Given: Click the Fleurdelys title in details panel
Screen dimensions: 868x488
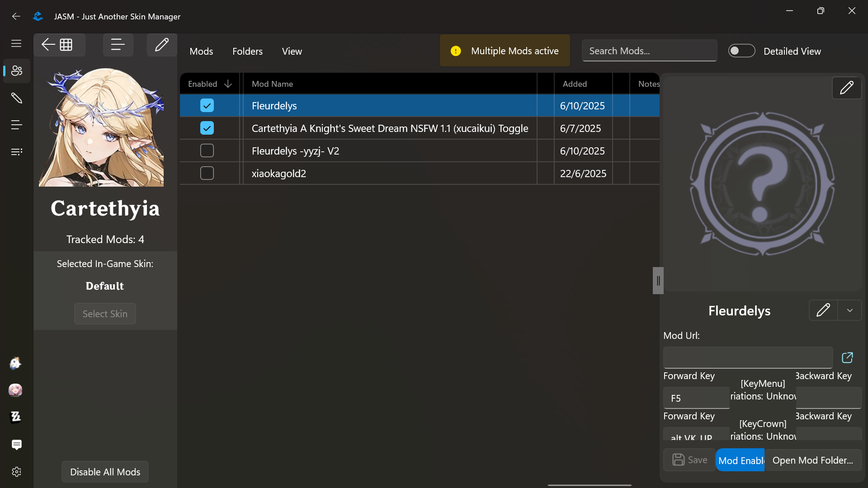Looking at the screenshot, I should pyautogui.click(x=739, y=311).
